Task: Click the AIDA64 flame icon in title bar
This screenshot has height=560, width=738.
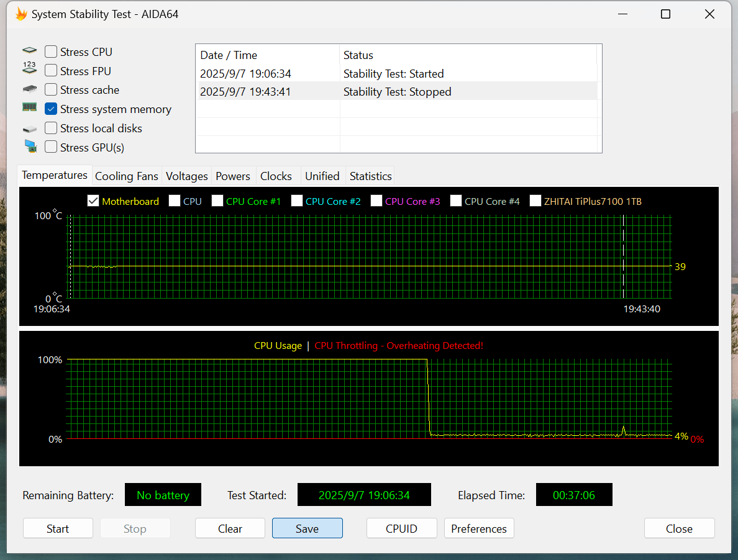Action: coord(21,14)
